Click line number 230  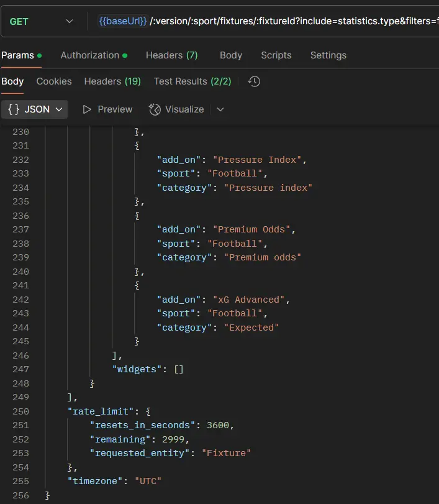point(21,132)
